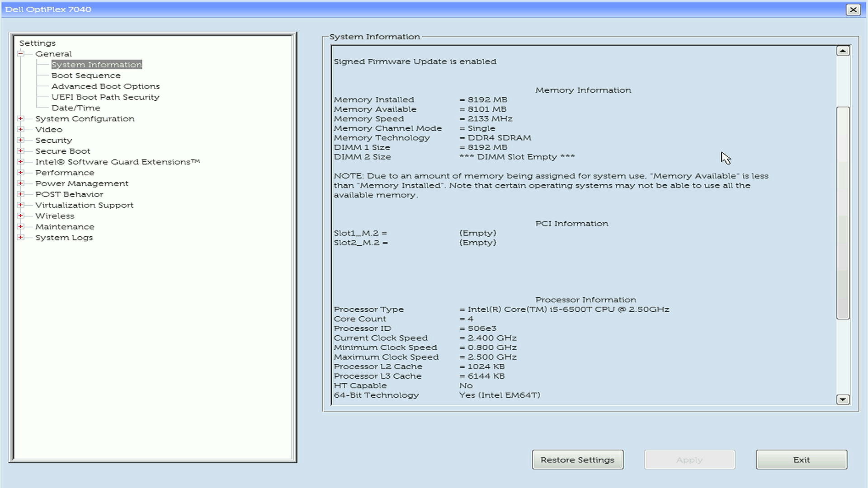Close the Dell OptiPlex 7040 window
The image size is (868, 488).
[853, 9]
